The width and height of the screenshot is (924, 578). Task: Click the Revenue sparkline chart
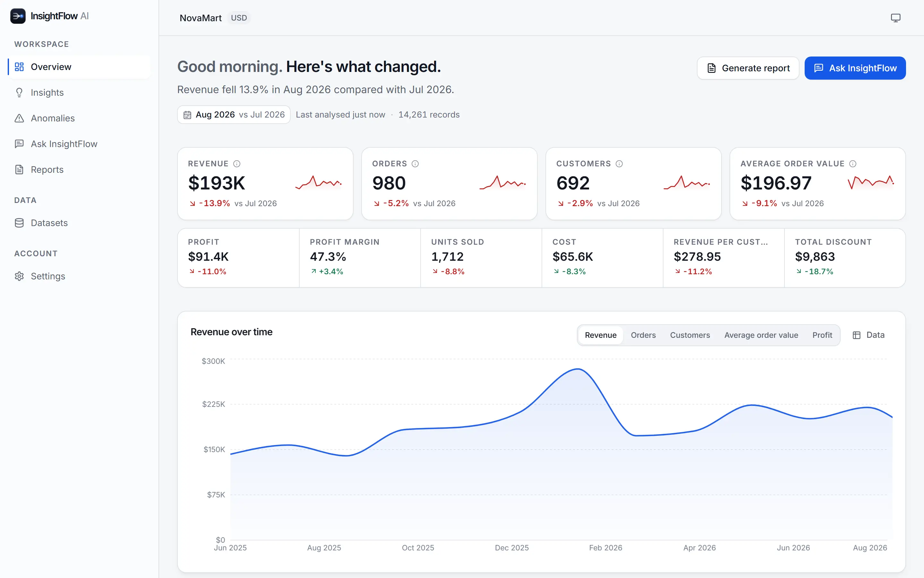pyautogui.click(x=319, y=183)
